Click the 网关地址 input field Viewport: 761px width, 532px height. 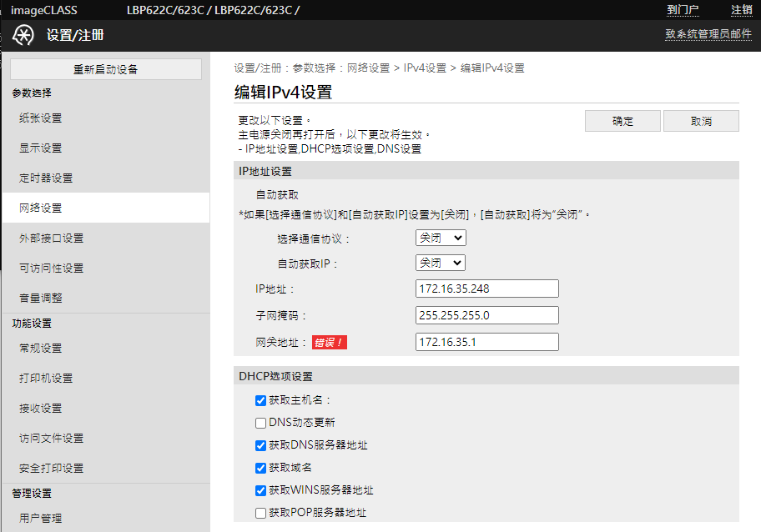(x=487, y=342)
